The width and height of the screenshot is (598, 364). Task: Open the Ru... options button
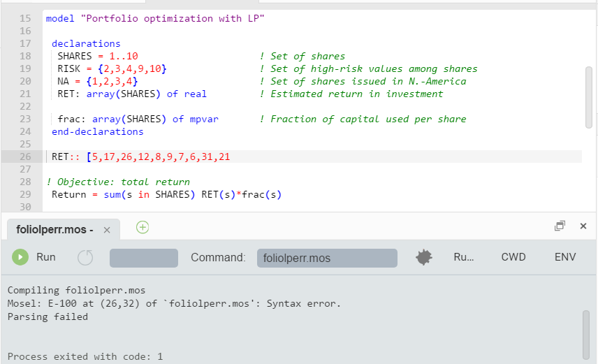click(464, 257)
